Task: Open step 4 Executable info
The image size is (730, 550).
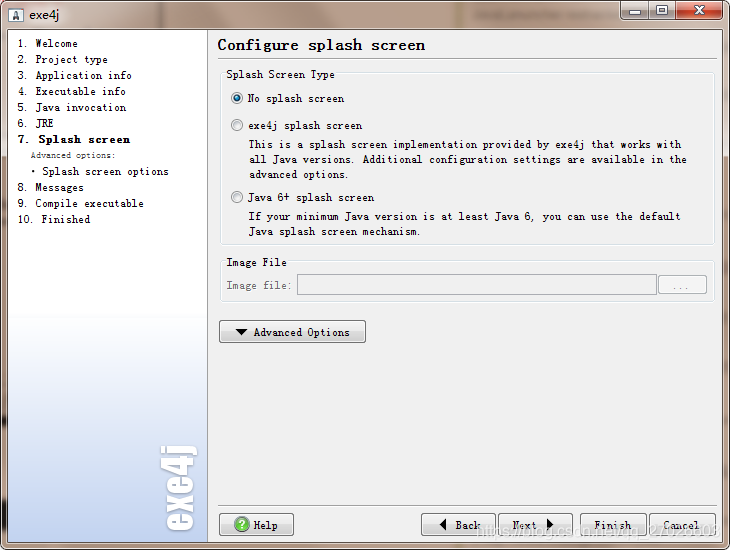Action: 72,91
